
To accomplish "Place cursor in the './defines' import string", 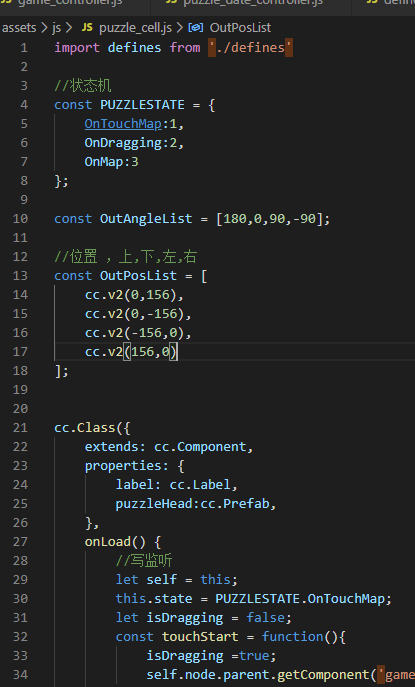I will (x=250, y=47).
